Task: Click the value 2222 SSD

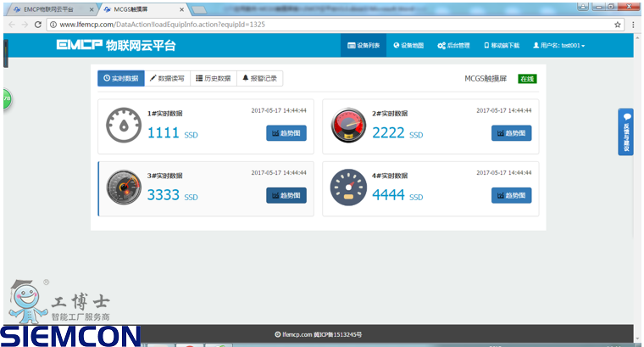Action: [397, 133]
